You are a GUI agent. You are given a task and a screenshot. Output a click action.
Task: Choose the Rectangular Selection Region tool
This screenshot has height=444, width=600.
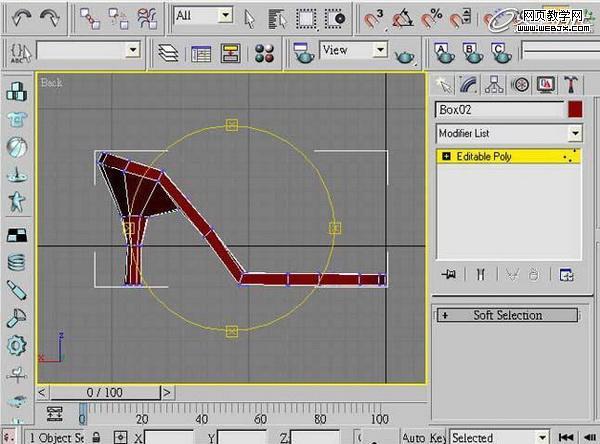[x=306, y=18]
